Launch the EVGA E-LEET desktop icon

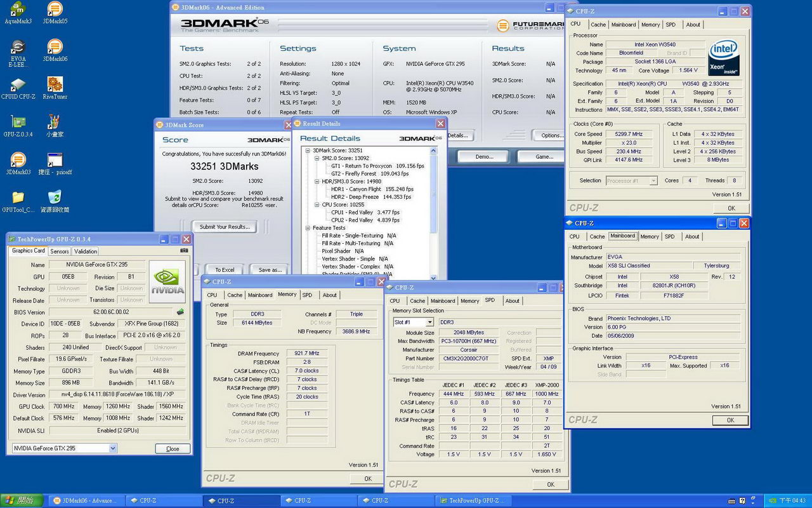point(18,54)
